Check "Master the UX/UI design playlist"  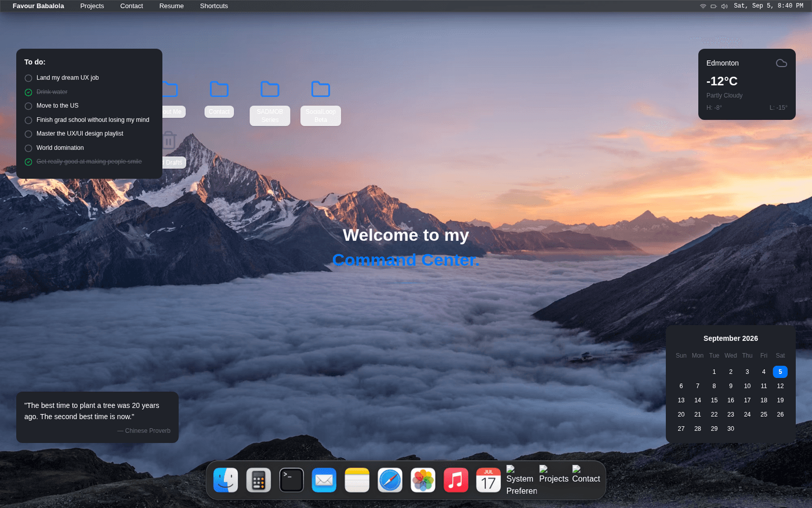[28, 134]
